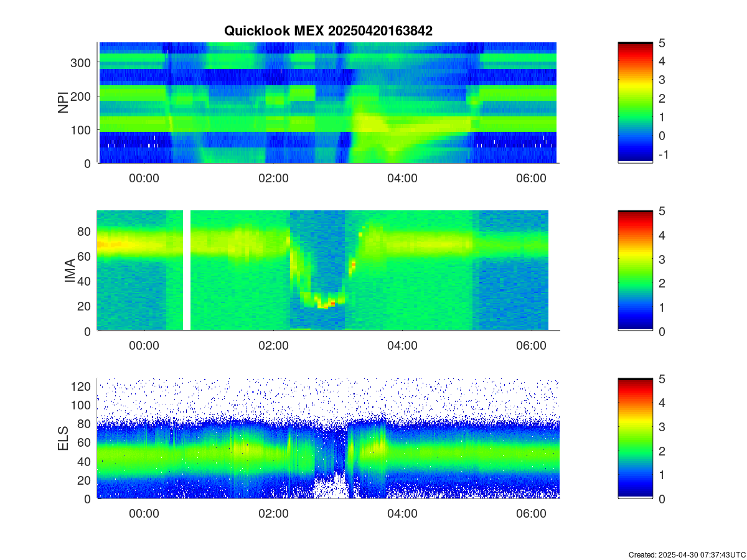
Task: Click the Quicklook MEX 20250420163842 plot title
Action: pyautogui.click(x=328, y=30)
